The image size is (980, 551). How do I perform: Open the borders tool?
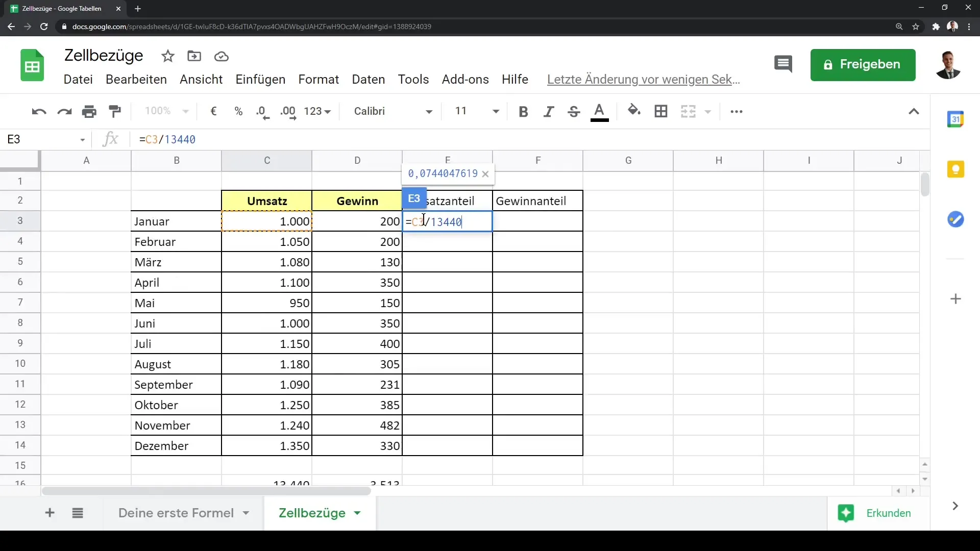661,111
